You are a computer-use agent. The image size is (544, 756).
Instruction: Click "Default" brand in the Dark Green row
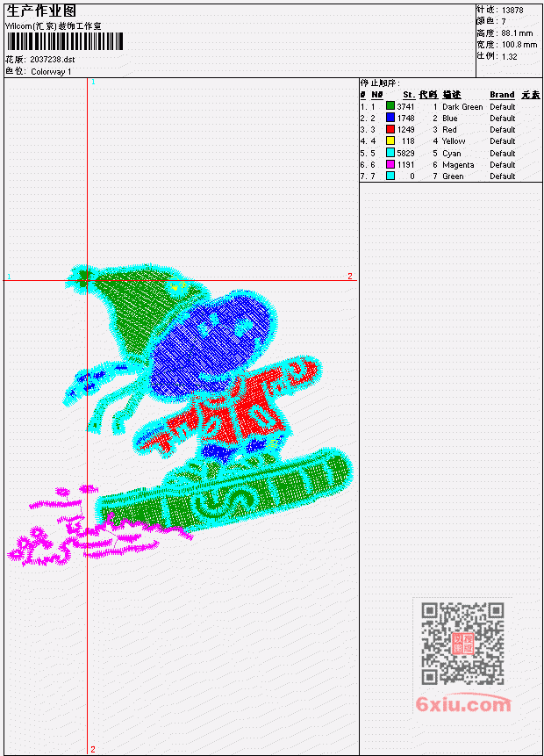(503, 107)
